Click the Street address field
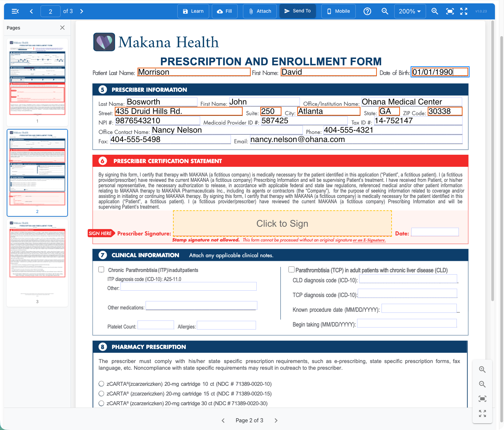This screenshot has height=430, width=504. click(x=179, y=111)
